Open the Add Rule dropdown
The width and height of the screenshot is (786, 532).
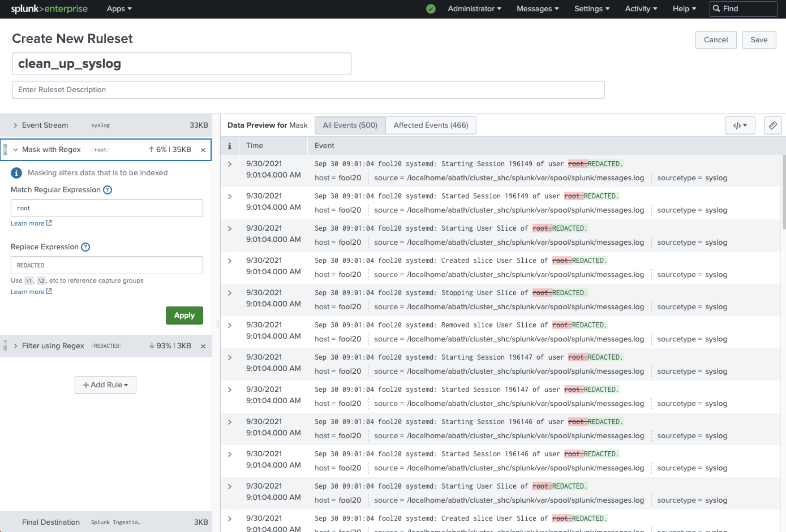[x=105, y=385]
